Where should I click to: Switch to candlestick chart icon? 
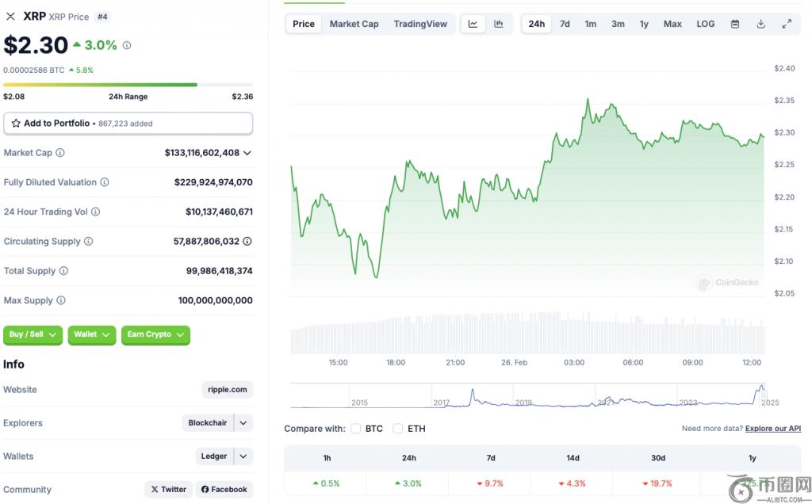pyautogui.click(x=499, y=24)
